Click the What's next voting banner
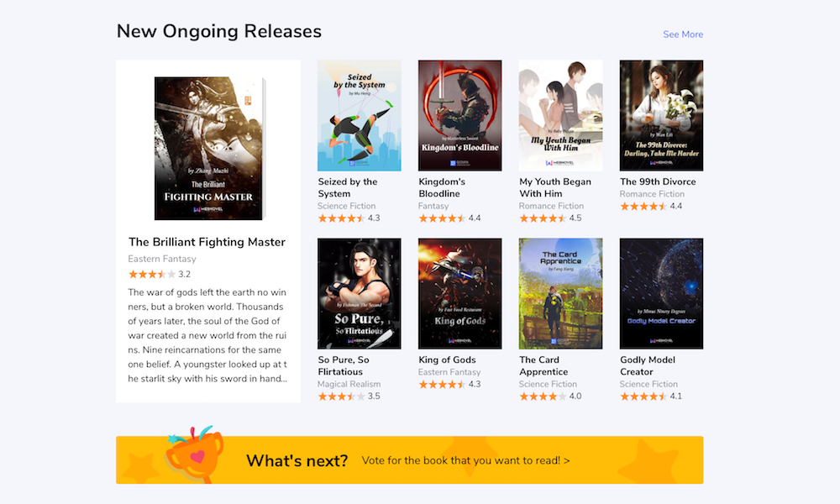The height and width of the screenshot is (504, 840). click(409, 460)
